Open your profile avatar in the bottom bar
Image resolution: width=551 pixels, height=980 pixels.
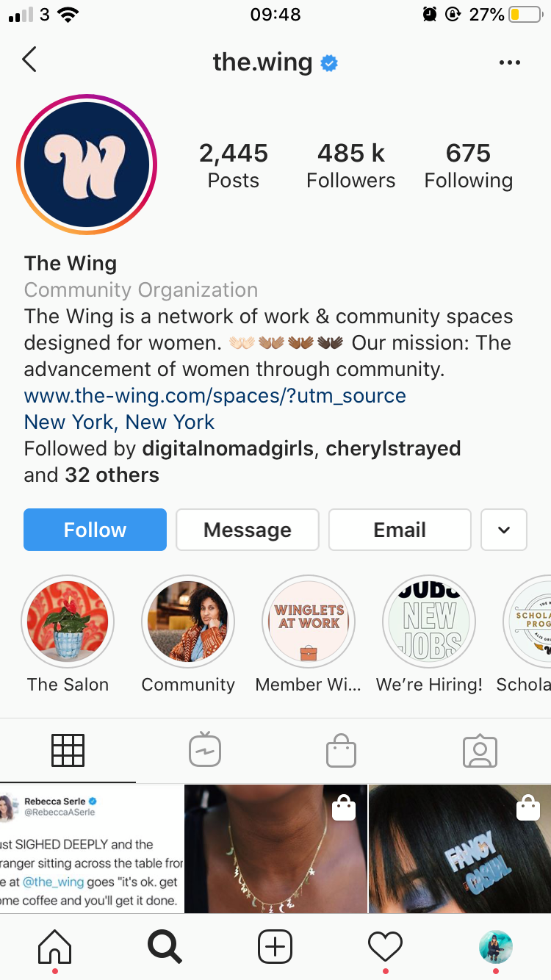495,946
